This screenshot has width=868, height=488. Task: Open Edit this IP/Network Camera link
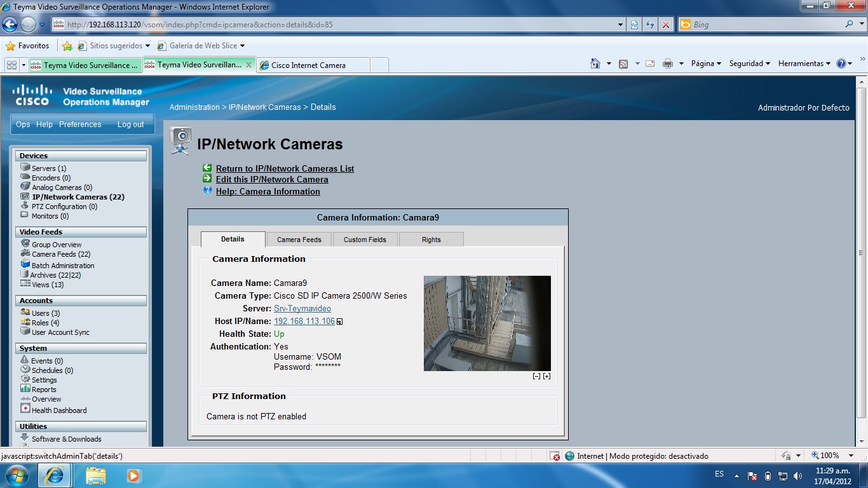click(272, 179)
